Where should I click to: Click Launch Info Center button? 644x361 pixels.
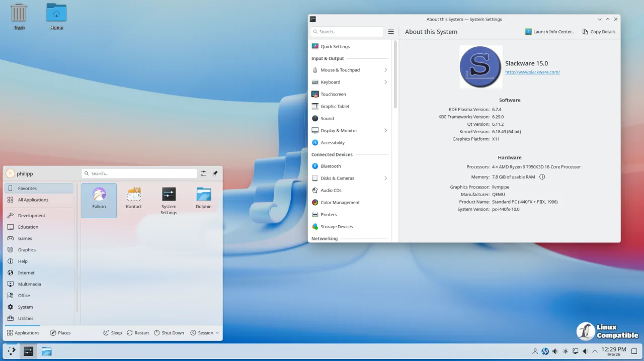[x=550, y=32]
